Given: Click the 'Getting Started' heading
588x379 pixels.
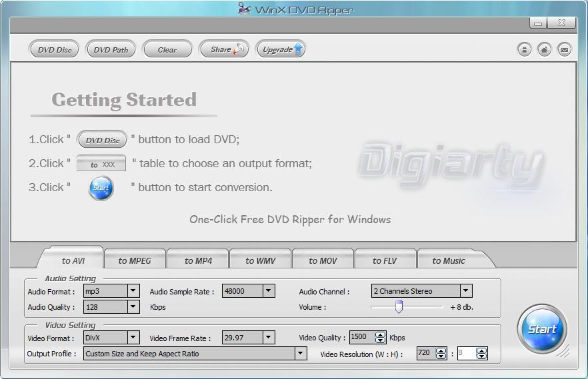Looking at the screenshot, I should tap(124, 100).
